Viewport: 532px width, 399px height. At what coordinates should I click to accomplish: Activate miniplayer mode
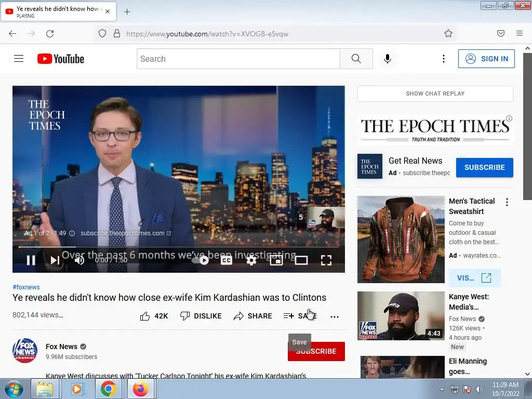(x=276, y=260)
